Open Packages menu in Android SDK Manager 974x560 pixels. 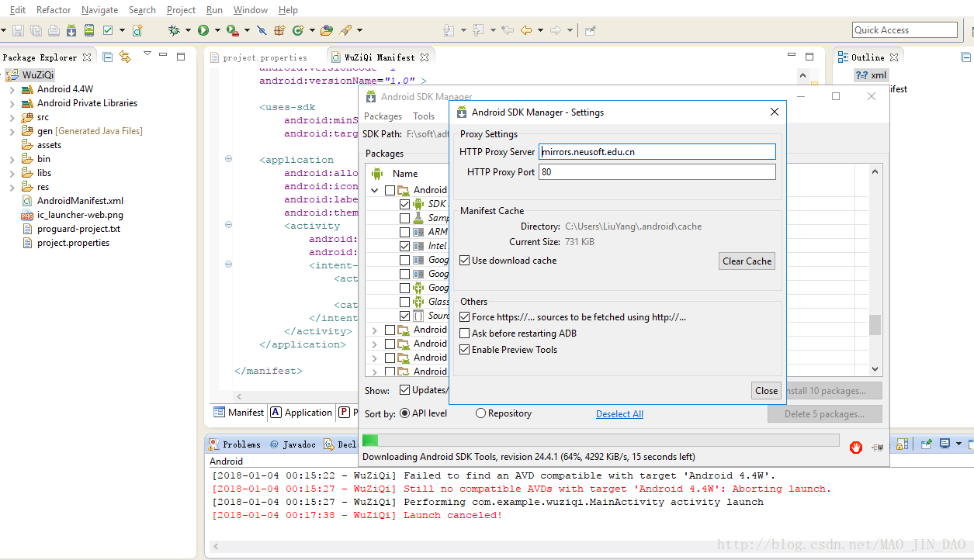[x=383, y=116]
